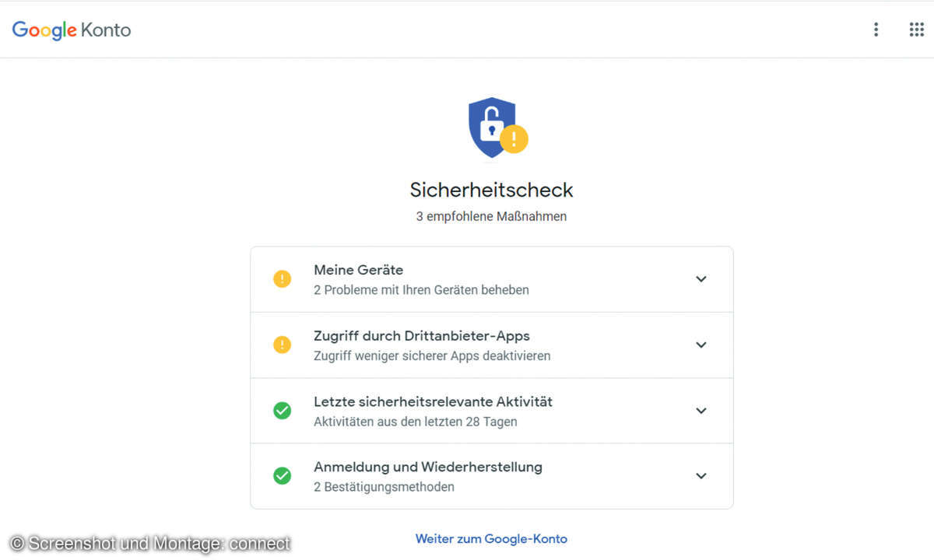Screen dimensions: 934x560
Task: Expand the Zugriff durch Drittanbieter-Apps chevron
Action: [700, 345]
